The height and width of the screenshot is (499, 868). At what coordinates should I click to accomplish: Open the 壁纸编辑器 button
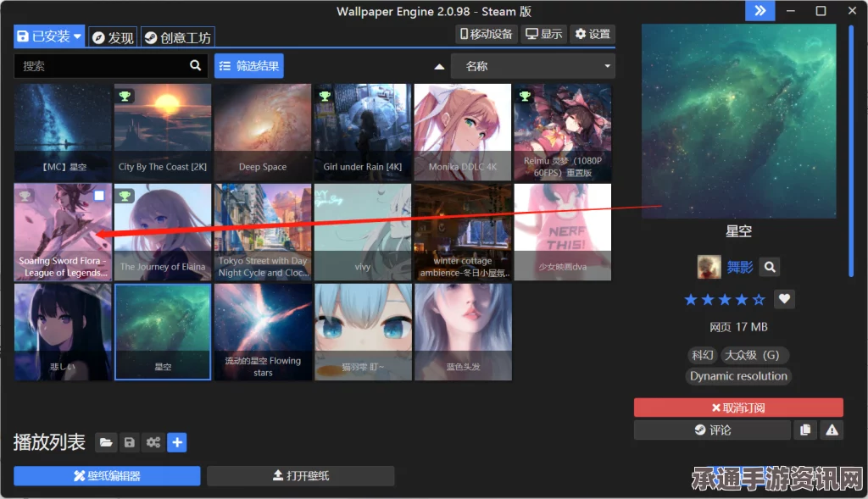[x=107, y=476]
